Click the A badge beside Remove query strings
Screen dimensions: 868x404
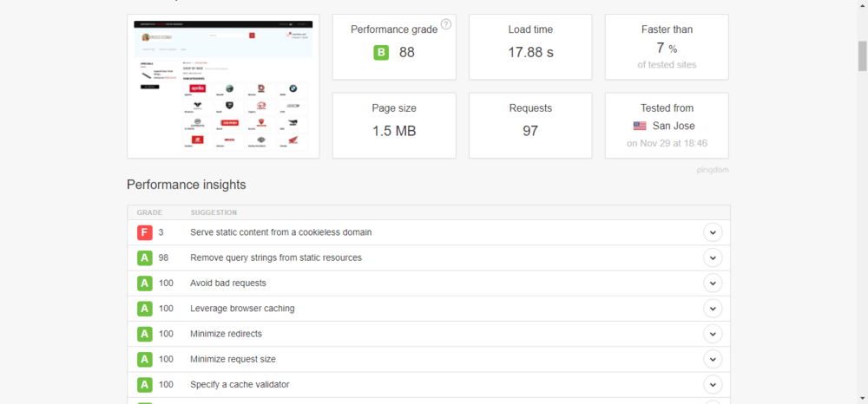pyautogui.click(x=144, y=258)
